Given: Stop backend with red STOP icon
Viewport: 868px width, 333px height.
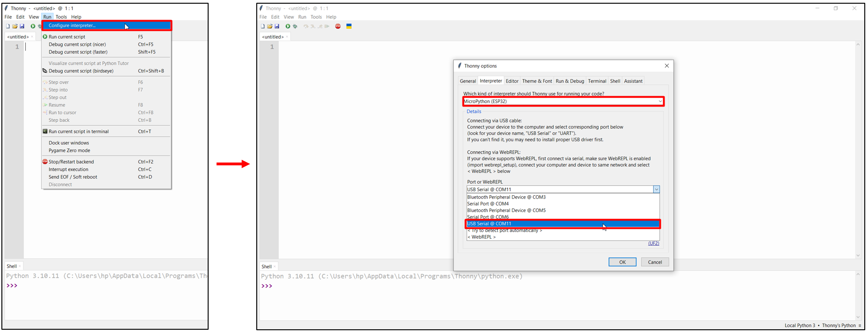Looking at the screenshot, I should point(338,26).
